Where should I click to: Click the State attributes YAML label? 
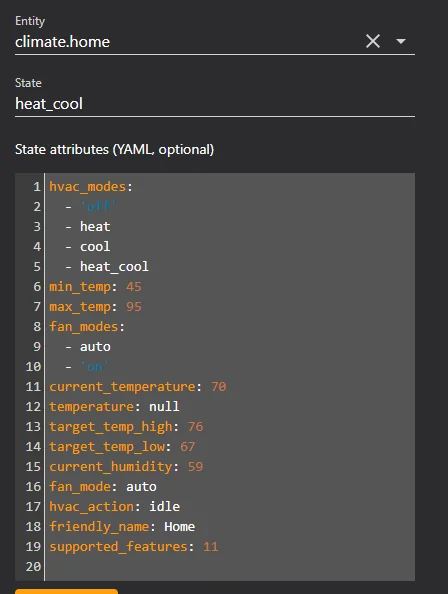[114, 149]
